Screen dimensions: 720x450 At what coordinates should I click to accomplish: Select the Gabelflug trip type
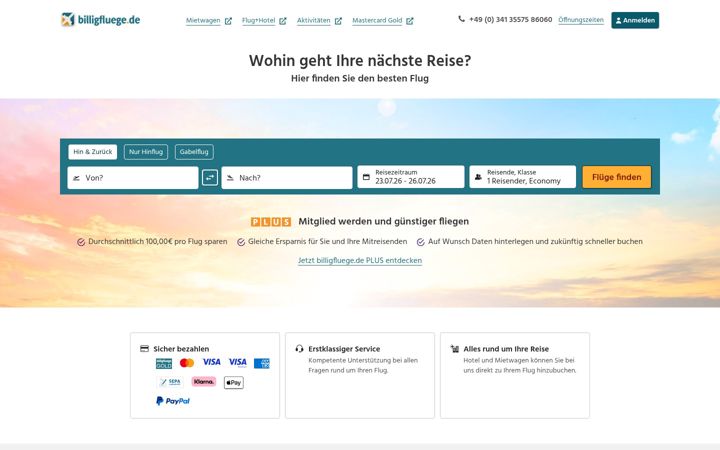coord(194,152)
